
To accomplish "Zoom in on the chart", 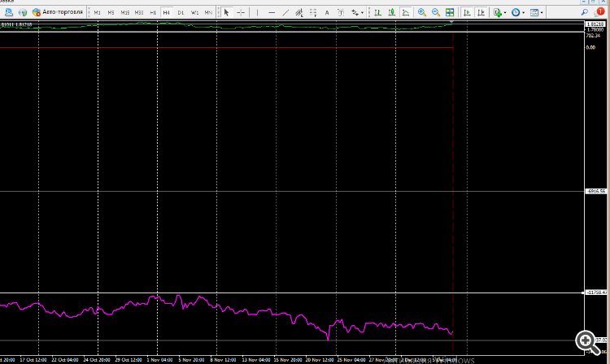I will tap(422, 13).
